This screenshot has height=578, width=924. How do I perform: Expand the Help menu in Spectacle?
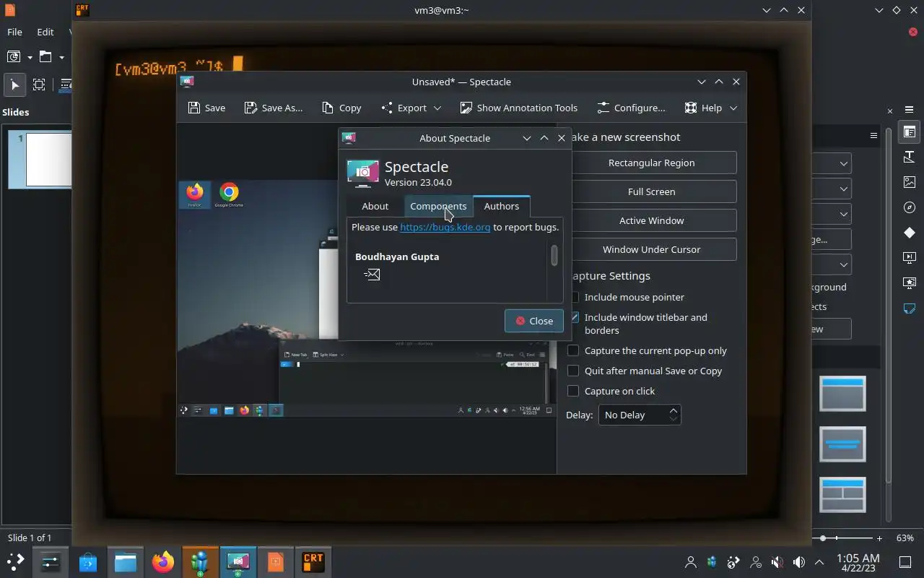tap(711, 108)
